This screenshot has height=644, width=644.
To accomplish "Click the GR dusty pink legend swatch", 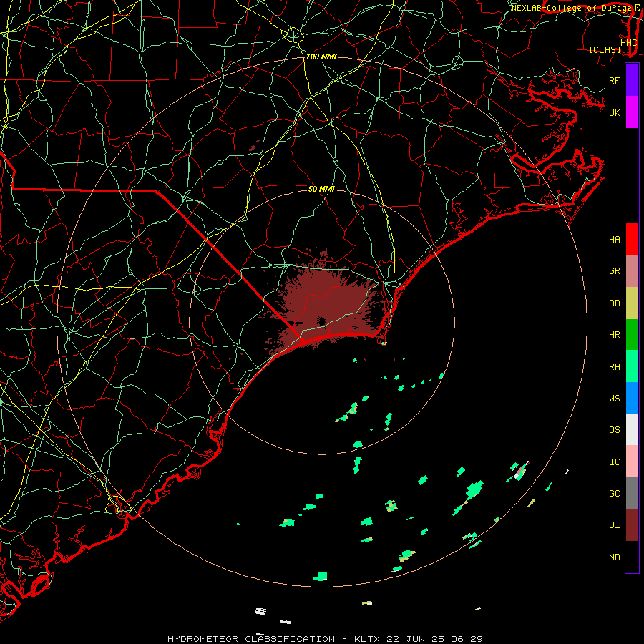I will [x=632, y=271].
